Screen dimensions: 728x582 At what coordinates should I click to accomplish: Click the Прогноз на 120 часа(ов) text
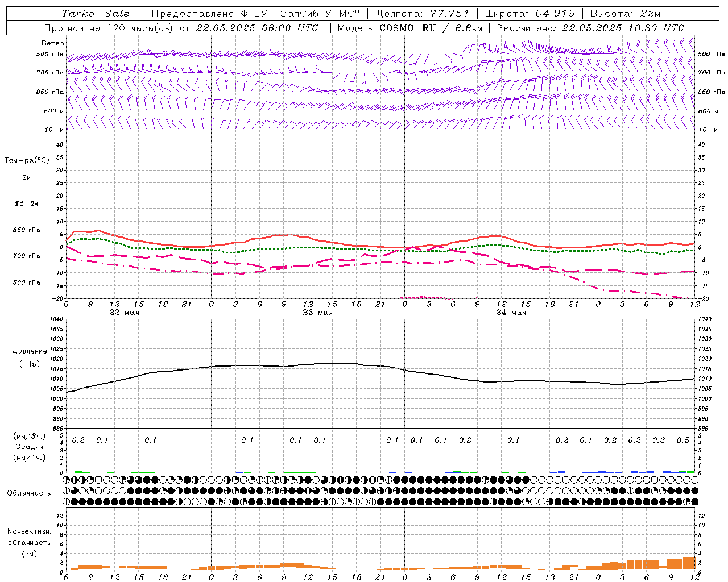click(x=109, y=28)
